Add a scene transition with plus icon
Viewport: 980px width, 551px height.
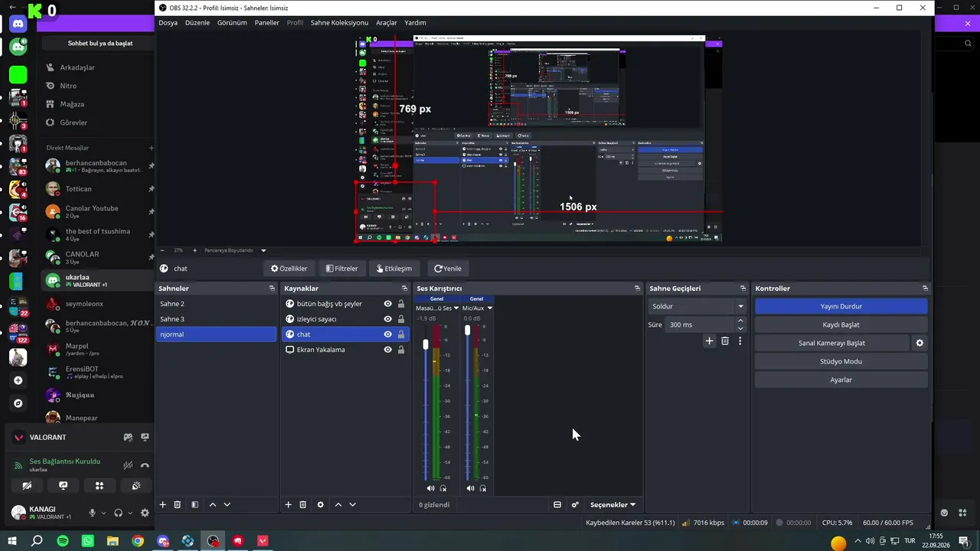point(709,341)
